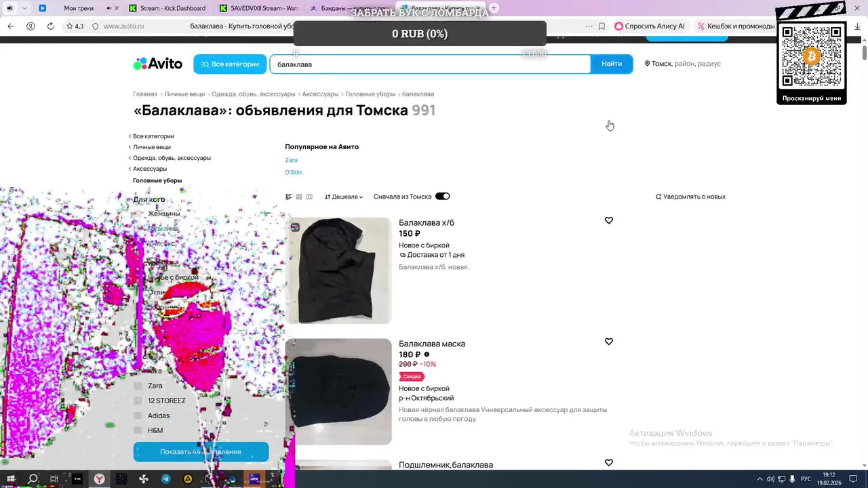868x488 pixels.
Task: Bookmark this page in browser toolbar
Action: coord(601,26)
